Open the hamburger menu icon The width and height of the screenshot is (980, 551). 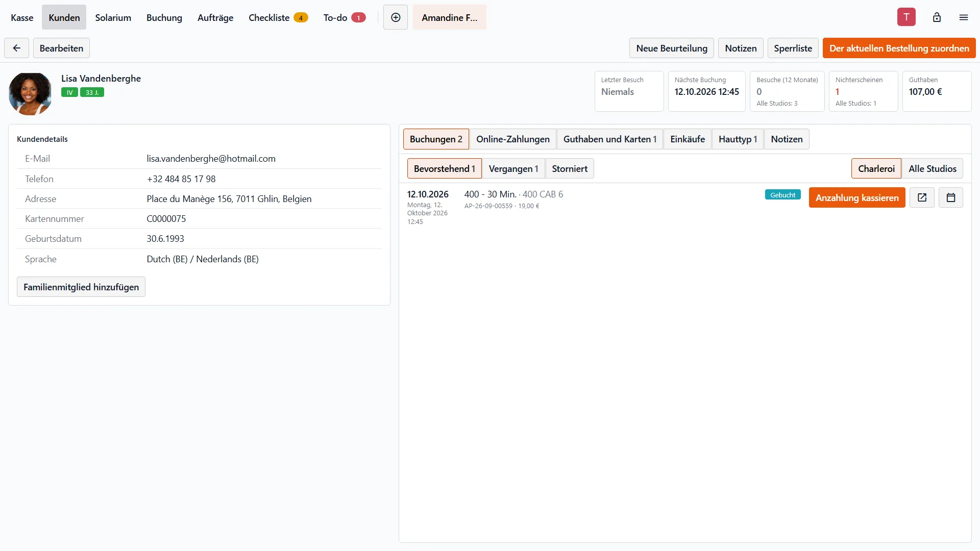point(964,17)
